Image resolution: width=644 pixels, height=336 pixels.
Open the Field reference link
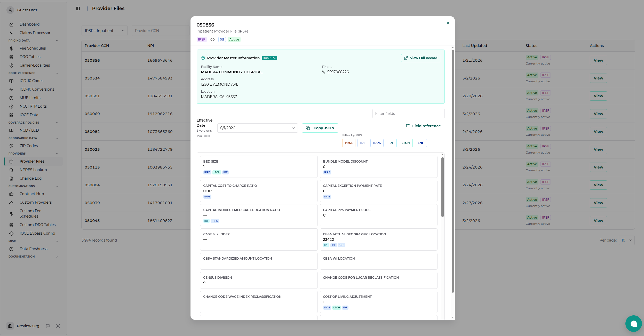tap(423, 126)
